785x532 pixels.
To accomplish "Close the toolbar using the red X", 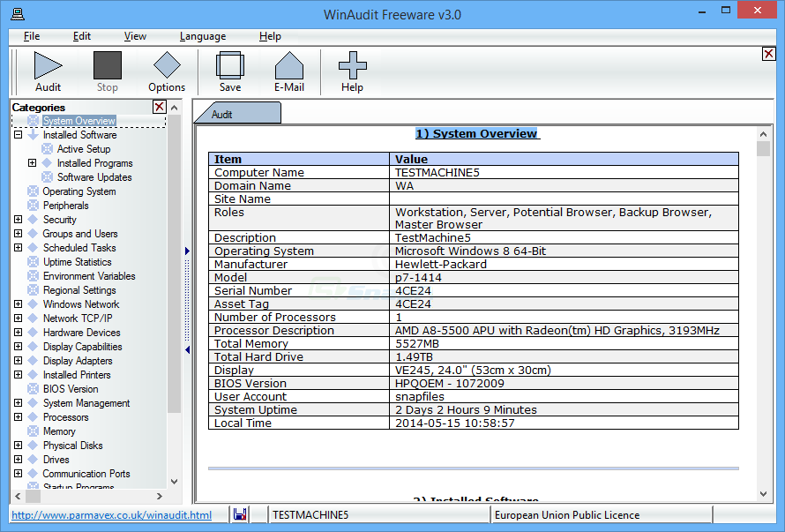I will [769, 54].
